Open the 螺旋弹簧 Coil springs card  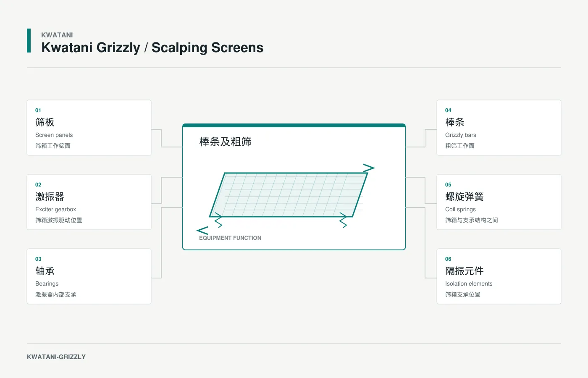[499, 202]
